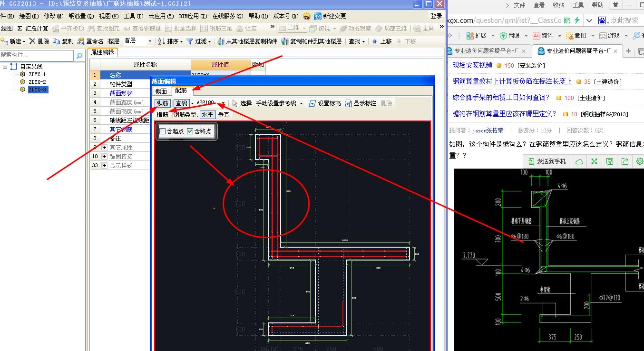This screenshot has width=644, height=351.
Task: Click the 搜索构件 search field
Action: tap(37, 56)
